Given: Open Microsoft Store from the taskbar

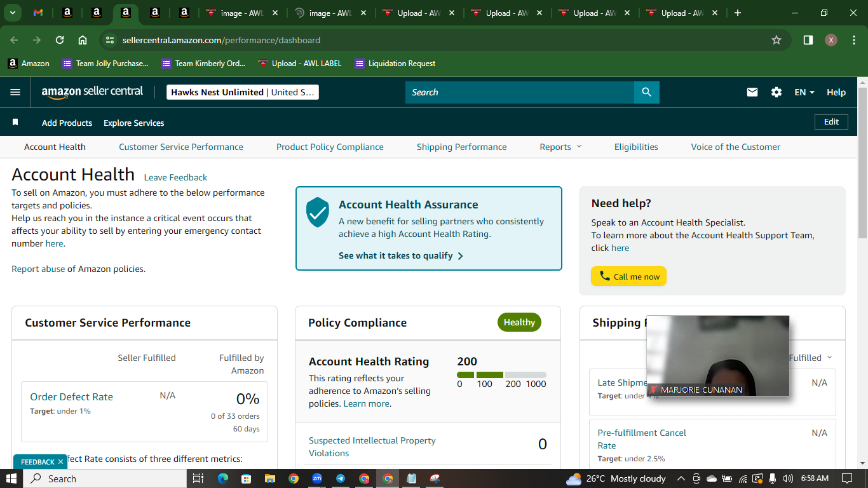Looking at the screenshot, I should 246,478.
